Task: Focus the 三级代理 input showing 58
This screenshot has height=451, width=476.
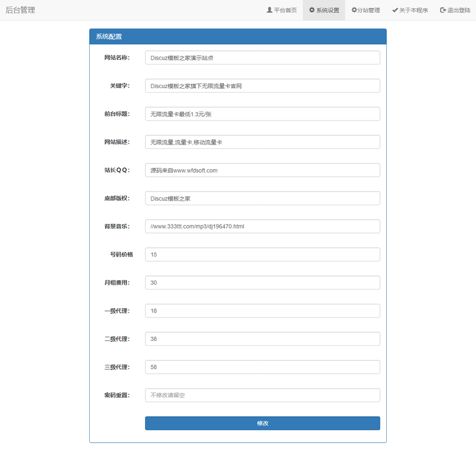Action: point(262,367)
